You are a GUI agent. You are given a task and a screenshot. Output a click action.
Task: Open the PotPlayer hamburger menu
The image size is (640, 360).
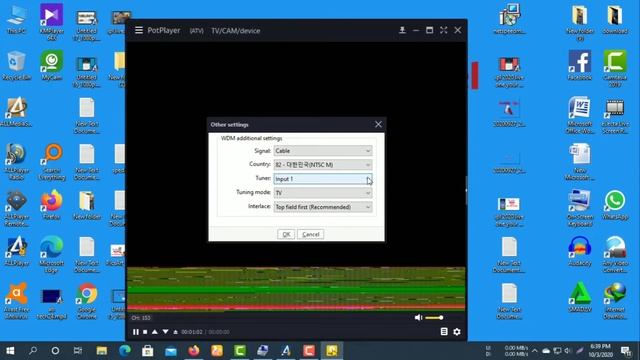pyautogui.click(x=139, y=30)
